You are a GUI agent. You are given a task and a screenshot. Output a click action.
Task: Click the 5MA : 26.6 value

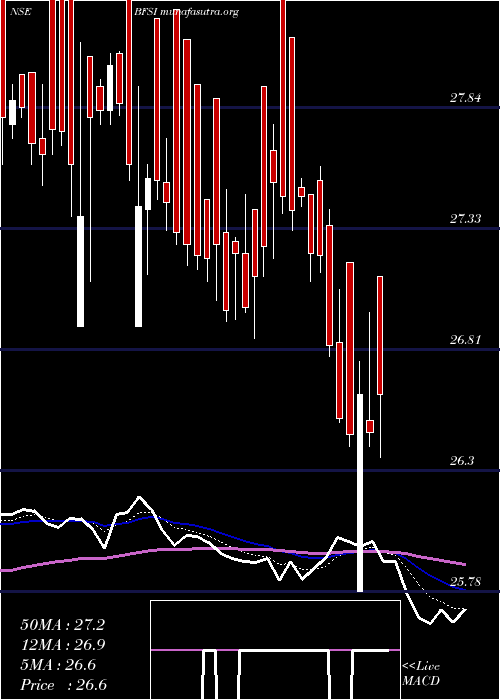[x=58, y=665]
